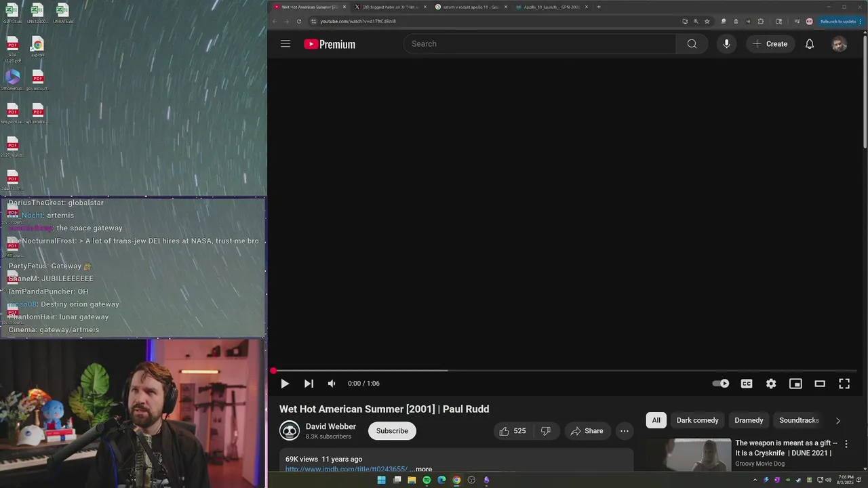This screenshot has width=868, height=488.
Task: Open desktop file GDPC1.xlsx
Action: point(12,13)
